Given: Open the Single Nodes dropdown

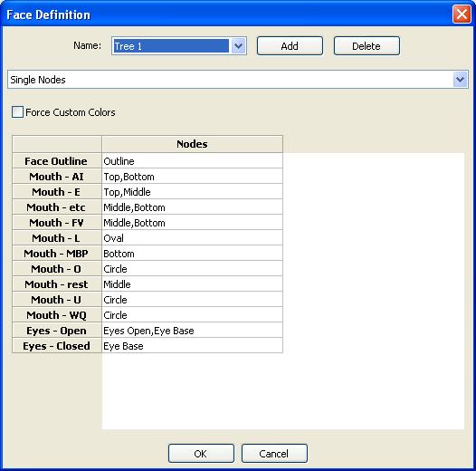Looking at the screenshot, I should point(238,80).
